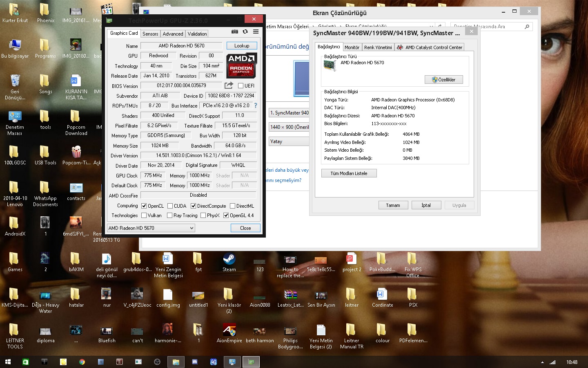The height and width of the screenshot is (368, 588).
Task: Open Chrome from the taskbar
Action: (82, 362)
